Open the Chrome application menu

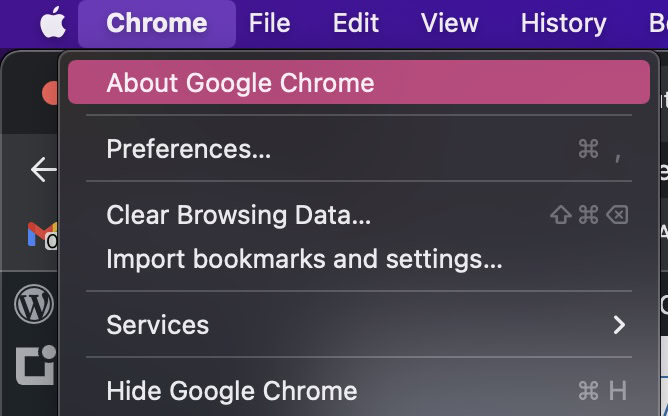point(157,23)
